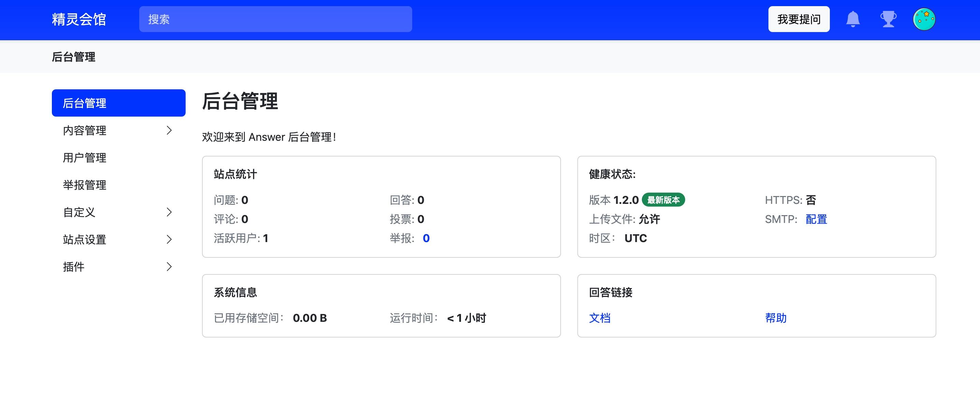Focus the 搜索 search field
The width and height of the screenshot is (980, 420).
(275, 19)
